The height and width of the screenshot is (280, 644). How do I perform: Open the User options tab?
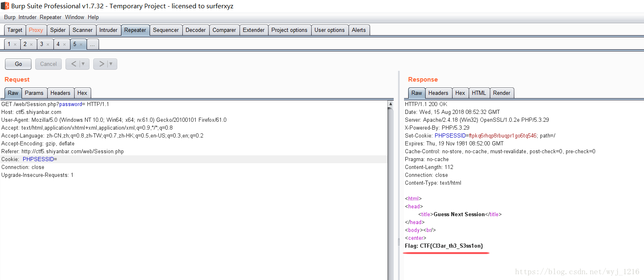point(329,30)
